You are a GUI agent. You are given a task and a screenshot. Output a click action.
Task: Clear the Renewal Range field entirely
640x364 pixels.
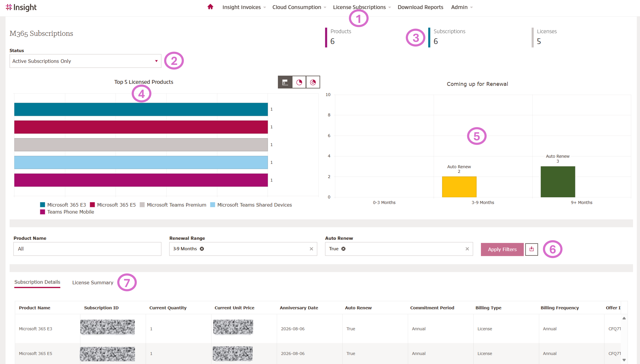click(311, 249)
